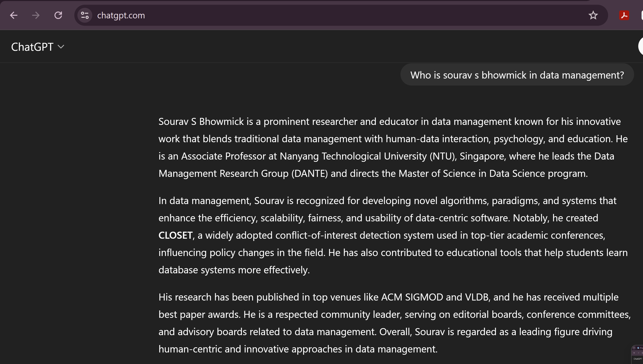Click the word DANTE in the response

pos(310,174)
